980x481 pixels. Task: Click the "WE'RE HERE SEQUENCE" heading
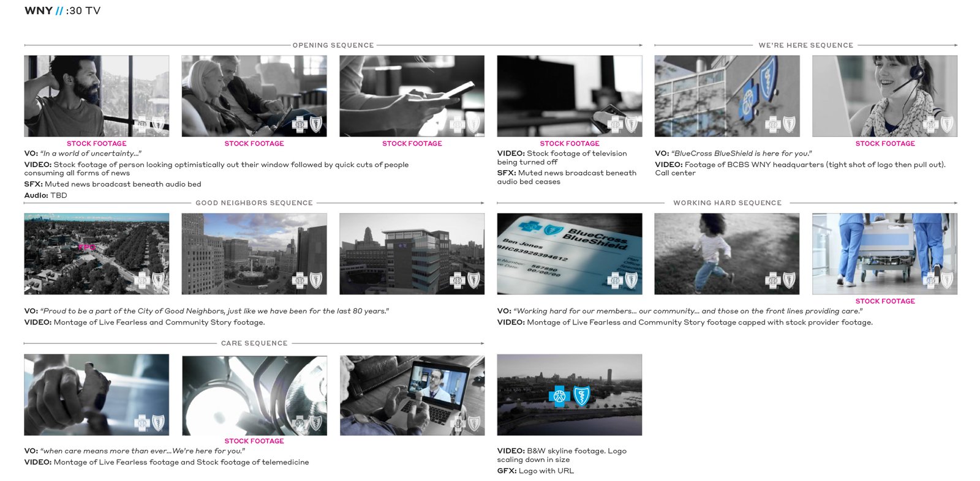(805, 45)
